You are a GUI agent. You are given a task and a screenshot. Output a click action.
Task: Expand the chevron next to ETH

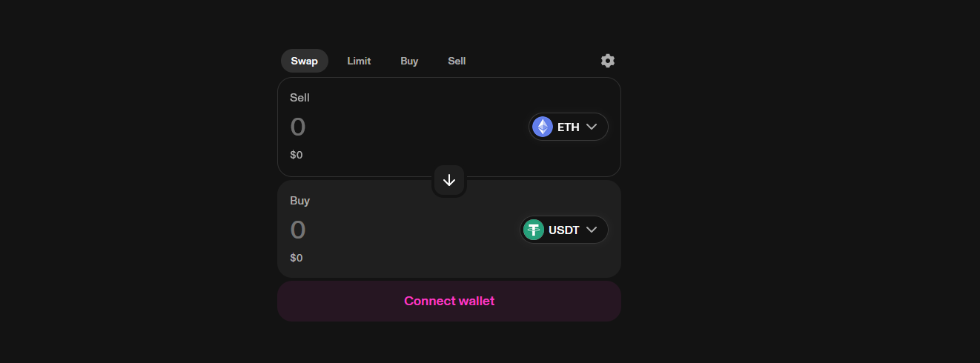click(x=592, y=127)
